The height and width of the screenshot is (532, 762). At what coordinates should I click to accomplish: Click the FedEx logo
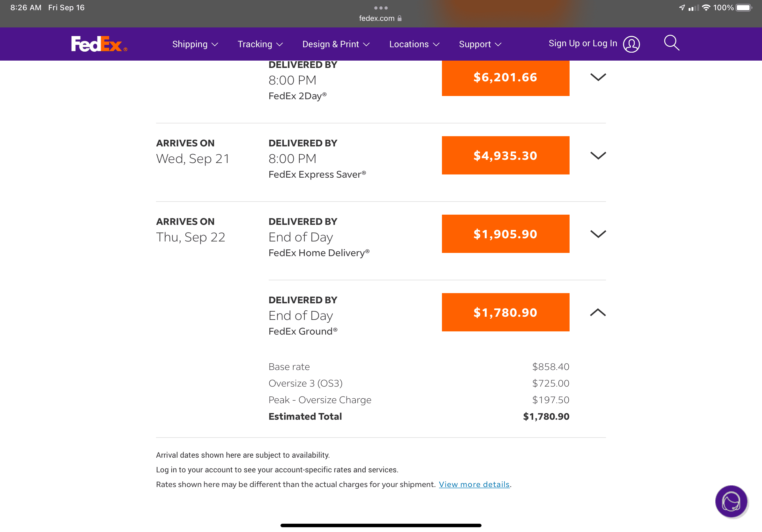(x=99, y=44)
